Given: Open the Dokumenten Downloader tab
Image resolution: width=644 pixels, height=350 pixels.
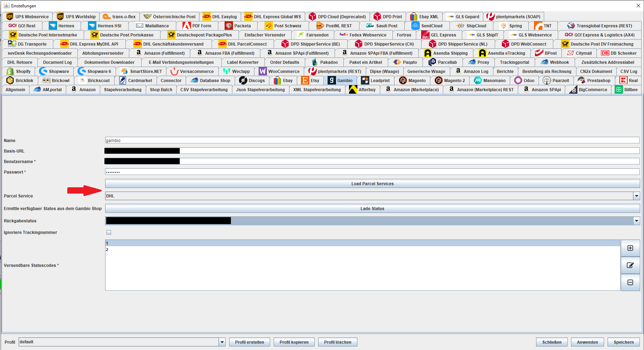Looking at the screenshot, I should (x=109, y=62).
